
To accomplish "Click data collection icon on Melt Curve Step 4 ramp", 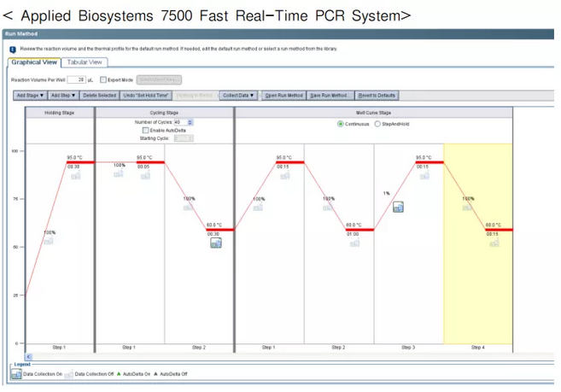I will pos(467,207).
